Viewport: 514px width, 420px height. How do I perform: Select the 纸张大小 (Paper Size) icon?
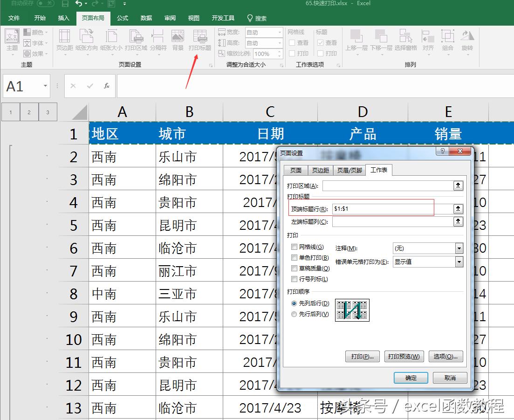coord(111,41)
